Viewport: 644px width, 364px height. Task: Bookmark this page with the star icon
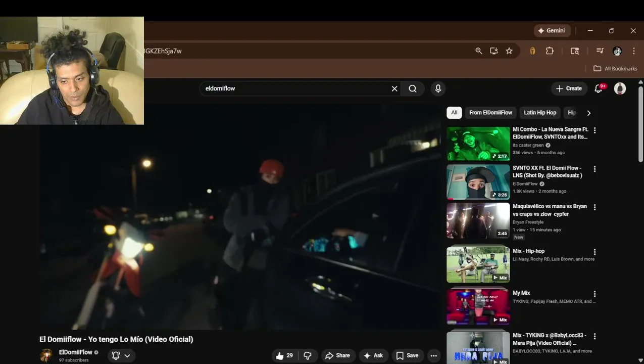(x=509, y=51)
